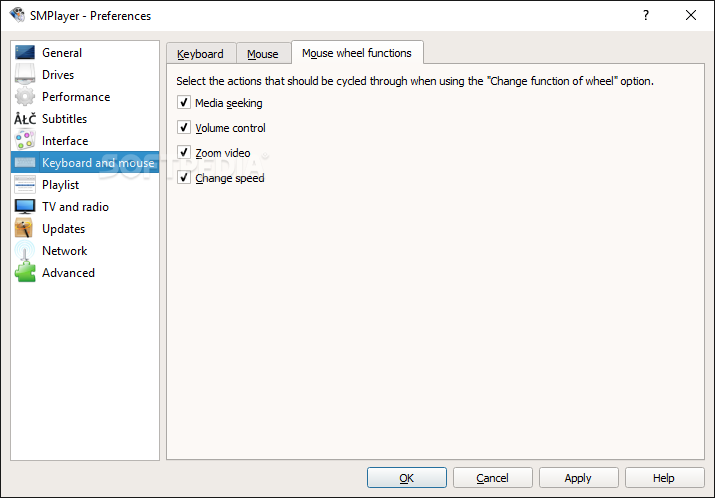Click the Updates package icon
Viewport: 715px width, 498px height.
click(25, 228)
